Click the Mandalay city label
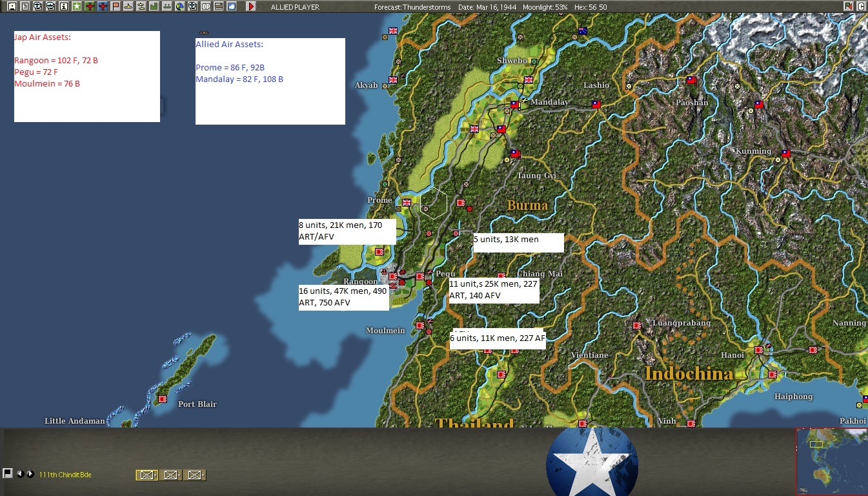Viewport: 868px width, 496px height. click(x=550, y=102)
